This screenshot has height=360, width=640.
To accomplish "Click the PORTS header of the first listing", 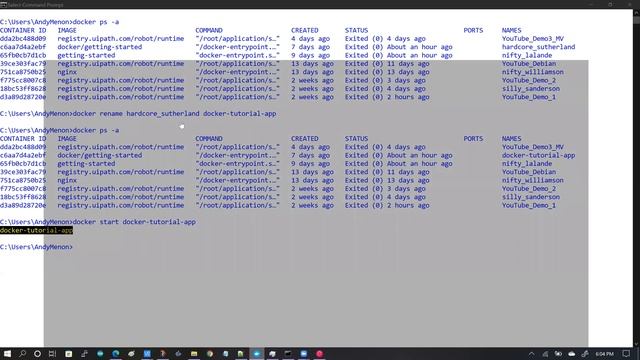I will (x=473, y=30).
